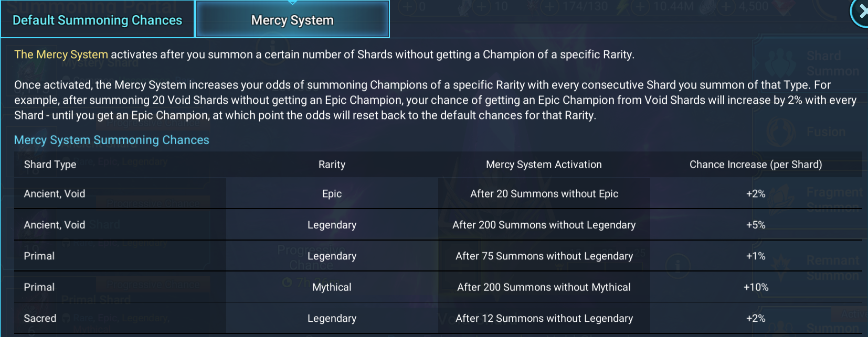Select the Epic rarity cell

[332, 194]
